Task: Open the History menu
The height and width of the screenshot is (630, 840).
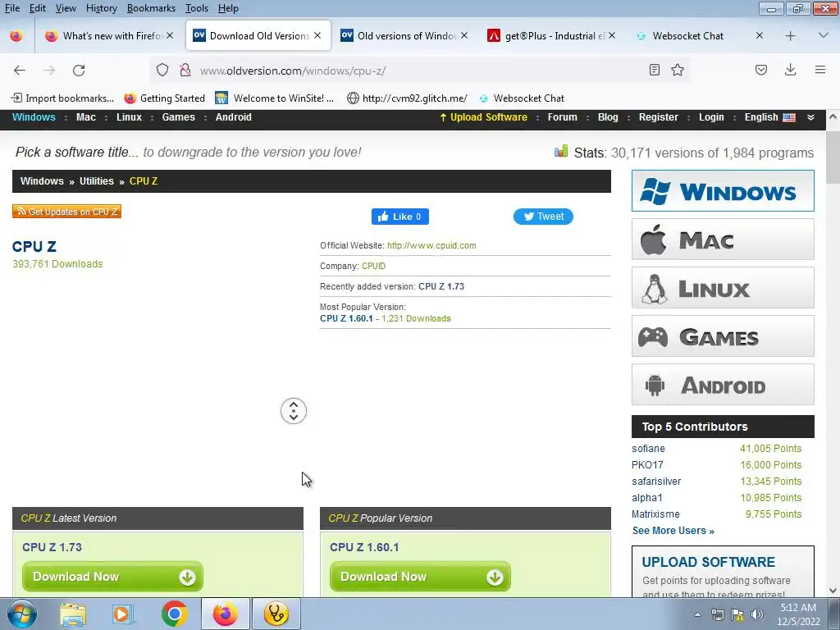Action: click(x=101, y=8)
